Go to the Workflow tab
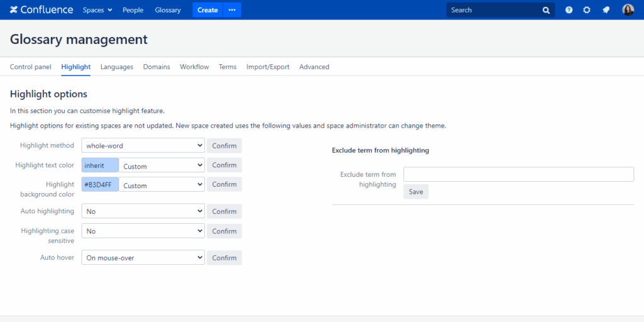Viewport: 644px width, 322px height. tap(194, 67)
